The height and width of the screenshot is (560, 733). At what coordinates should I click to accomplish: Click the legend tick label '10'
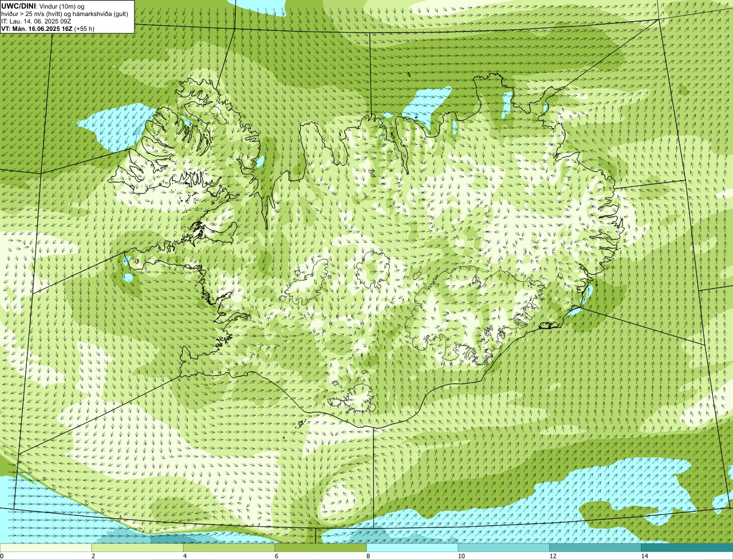pyautogui.click(x=461, y=556)
